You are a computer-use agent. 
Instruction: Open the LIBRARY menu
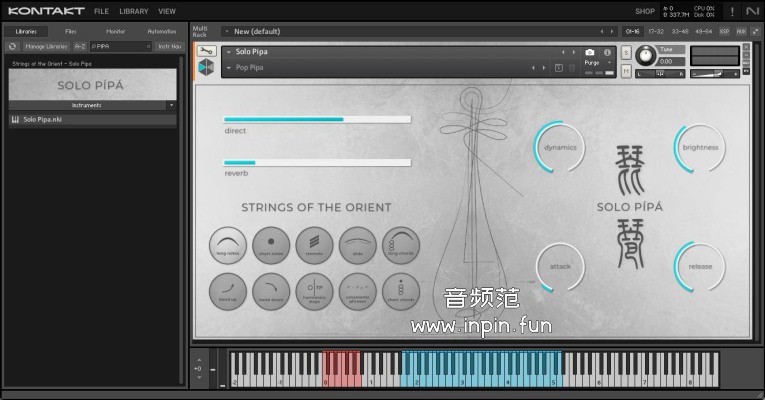(x=134, y=11)
